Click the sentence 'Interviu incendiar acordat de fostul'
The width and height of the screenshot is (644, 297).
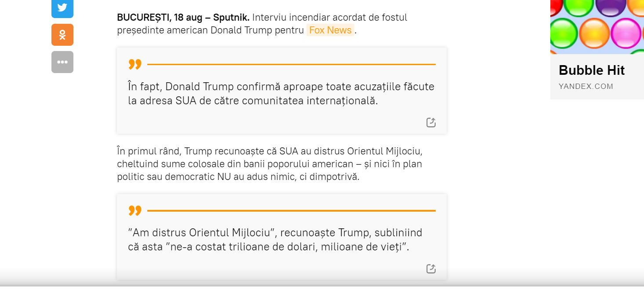330,18
